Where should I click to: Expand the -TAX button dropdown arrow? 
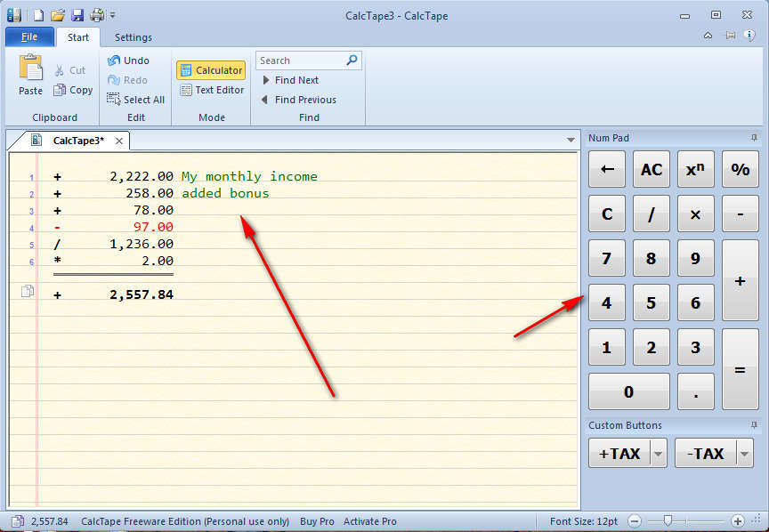744,454
